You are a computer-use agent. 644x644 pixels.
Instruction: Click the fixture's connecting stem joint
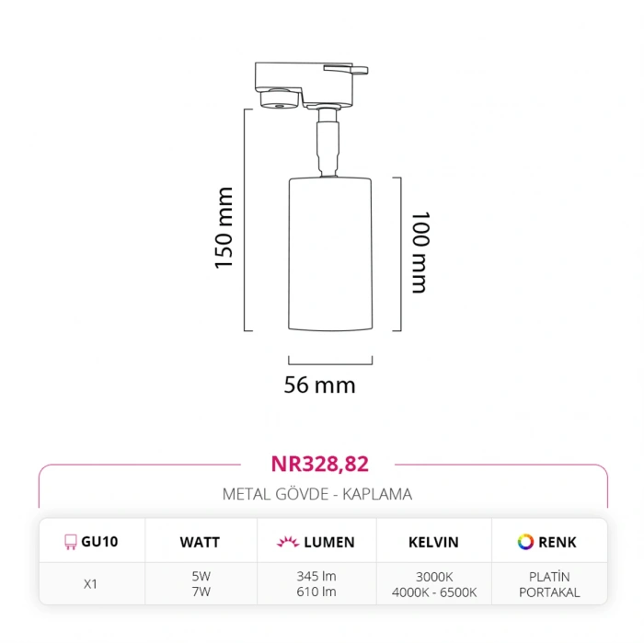328,143
